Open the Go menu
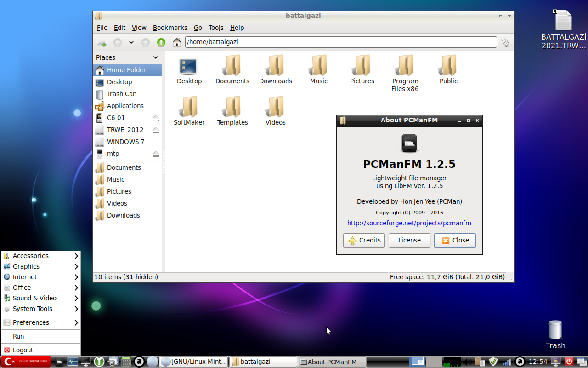 pos(198,28)
